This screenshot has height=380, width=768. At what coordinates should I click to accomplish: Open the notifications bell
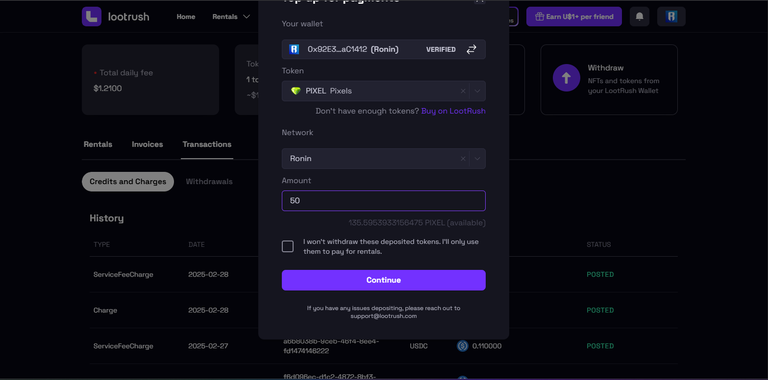click(639, 17)
